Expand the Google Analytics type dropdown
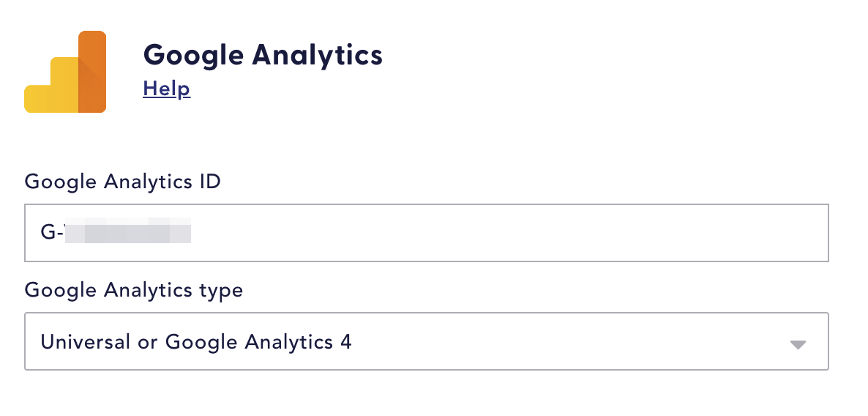This screenshot has height=416, width=868. point(426,341)
